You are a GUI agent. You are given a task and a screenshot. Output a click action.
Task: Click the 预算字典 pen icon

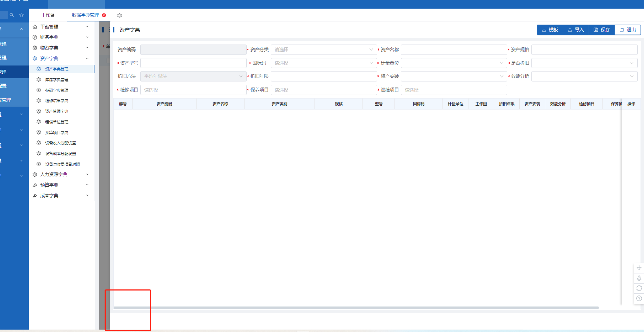point(35,185)
